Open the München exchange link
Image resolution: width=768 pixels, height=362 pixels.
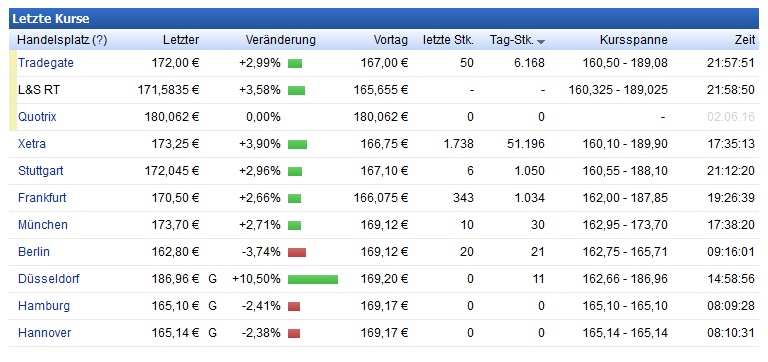(x=43, y=225)
